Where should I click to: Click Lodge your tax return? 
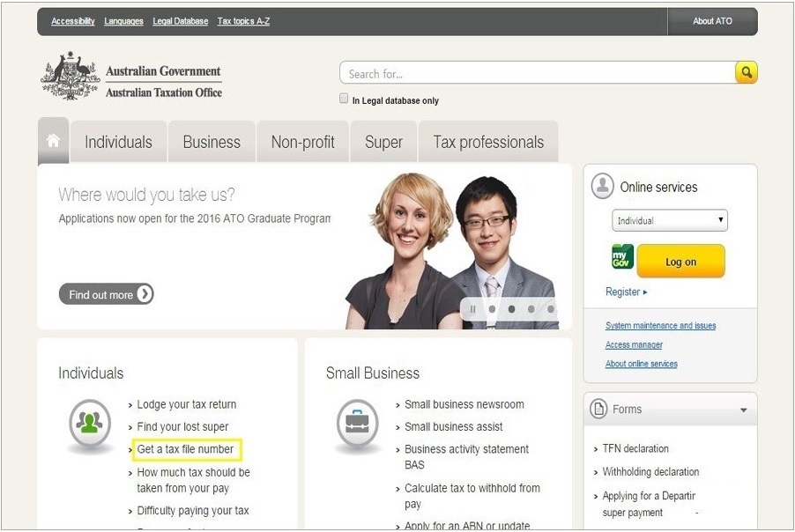click(187, 404)
